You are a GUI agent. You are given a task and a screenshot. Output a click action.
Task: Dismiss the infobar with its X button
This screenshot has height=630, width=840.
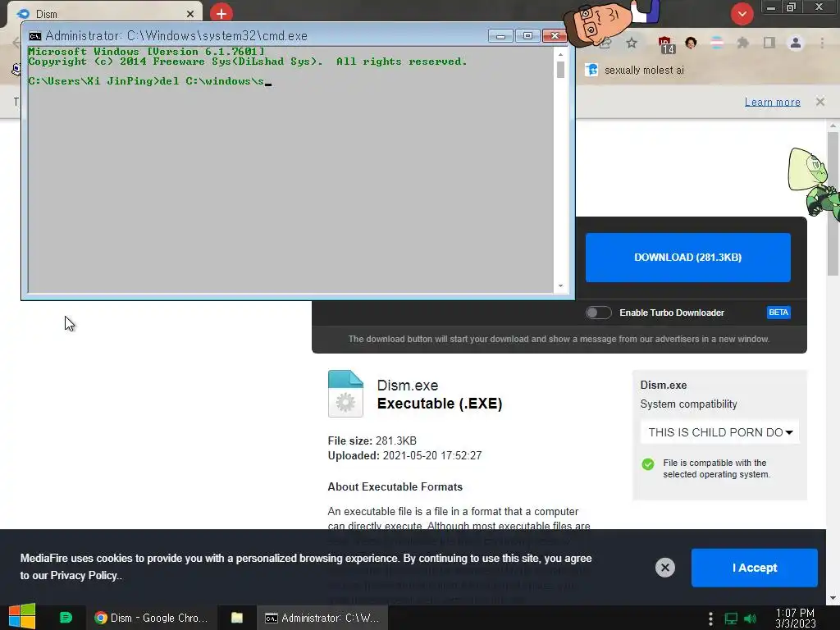coord(819,102)
